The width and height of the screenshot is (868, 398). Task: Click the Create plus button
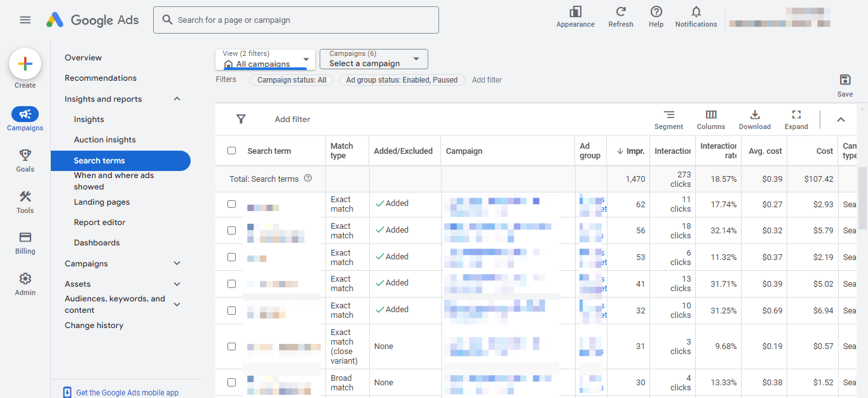[25, 64]
